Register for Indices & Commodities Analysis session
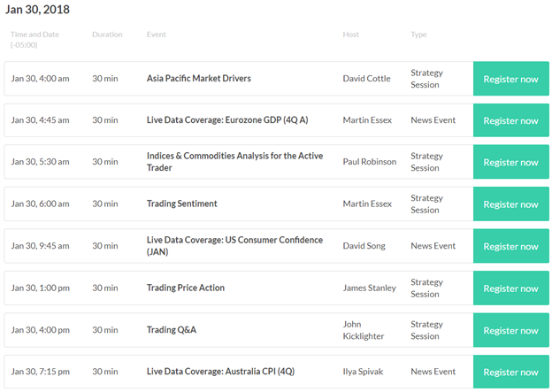The image size is (552, 392). click(x=510, y=162)
